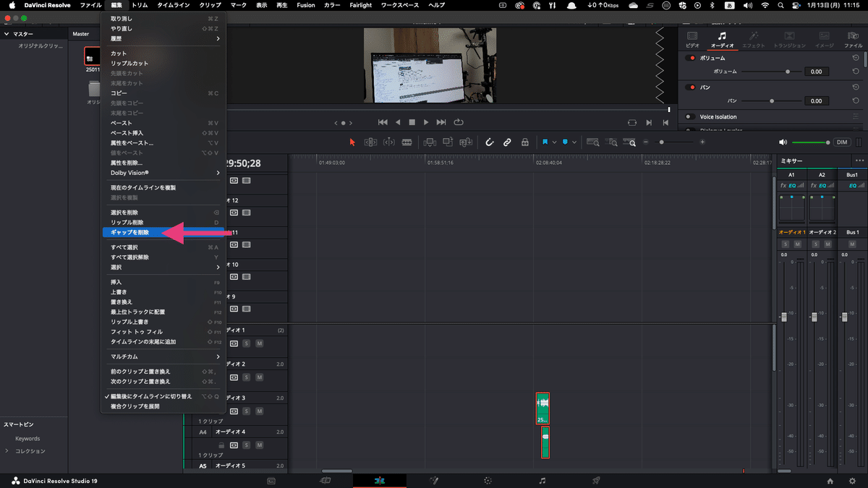The image size is (868, 488).
Task: Click the insert clip toolbar icon
Action: click(430, 142)
